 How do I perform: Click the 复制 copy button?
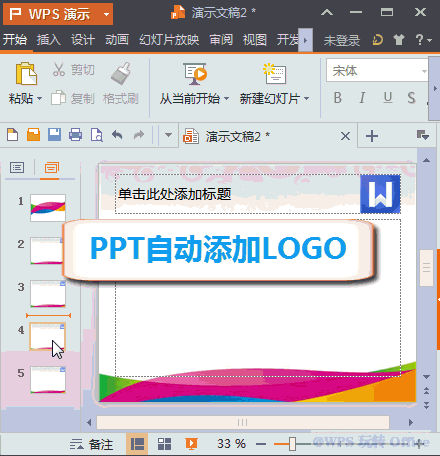pyautogui.click(x=73, y=98)
